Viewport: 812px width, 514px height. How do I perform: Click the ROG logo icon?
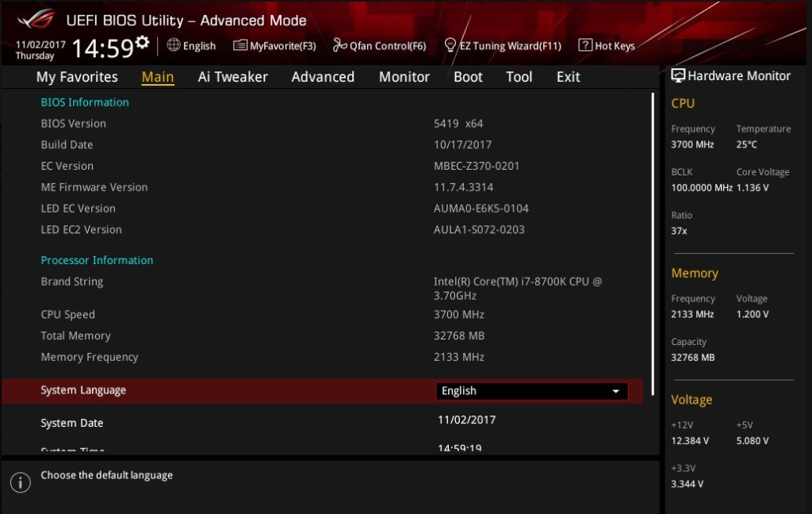[35, 20]
